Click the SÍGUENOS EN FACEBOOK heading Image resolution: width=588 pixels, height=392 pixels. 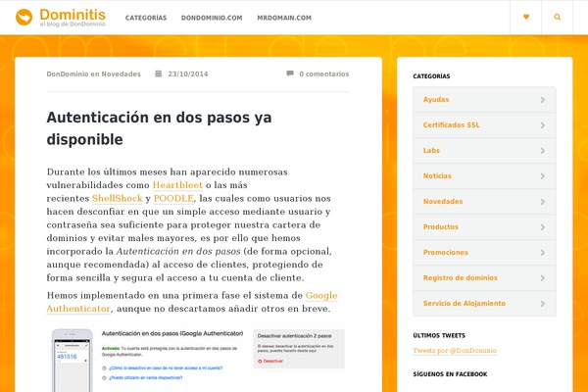pos(450,374)
